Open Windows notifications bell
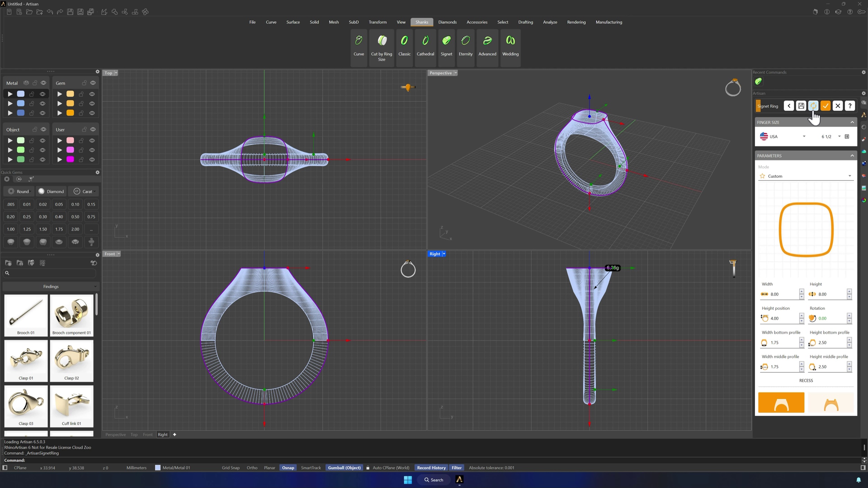The width and height of the screenshot is (868, 488). point(859,480)
